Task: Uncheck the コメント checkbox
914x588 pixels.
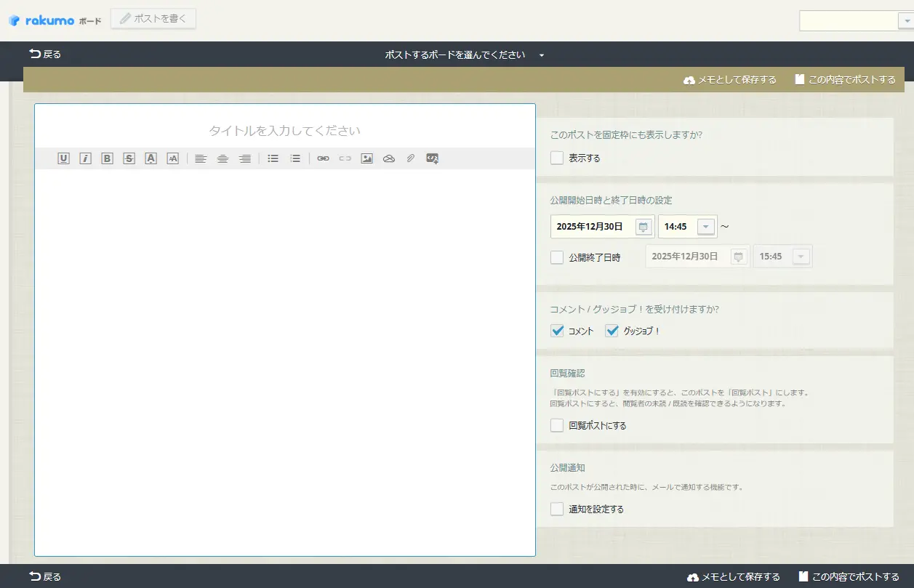Action: [557, 331]
